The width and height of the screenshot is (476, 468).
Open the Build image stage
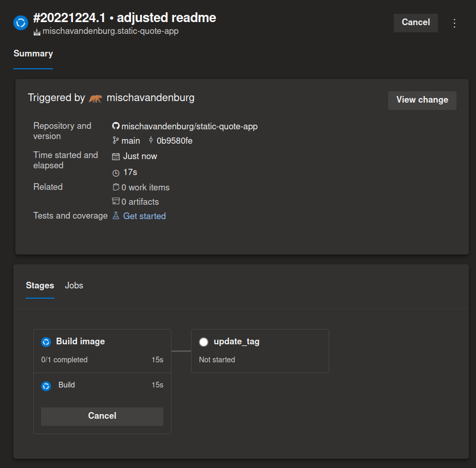80,341
